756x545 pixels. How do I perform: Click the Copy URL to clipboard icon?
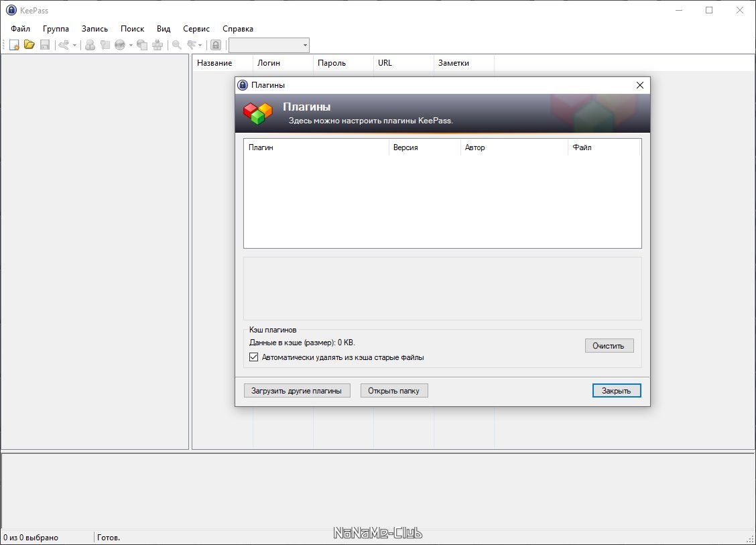(x=142, y=45)
